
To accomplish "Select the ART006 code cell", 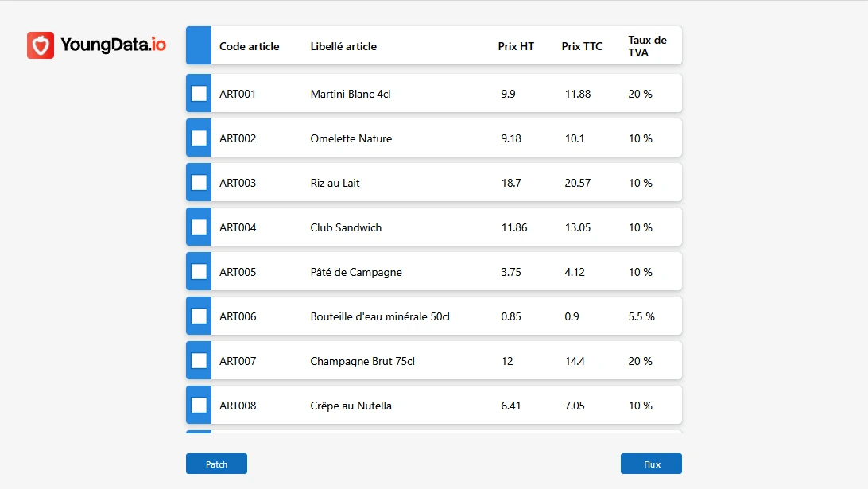I will (238, 316).
